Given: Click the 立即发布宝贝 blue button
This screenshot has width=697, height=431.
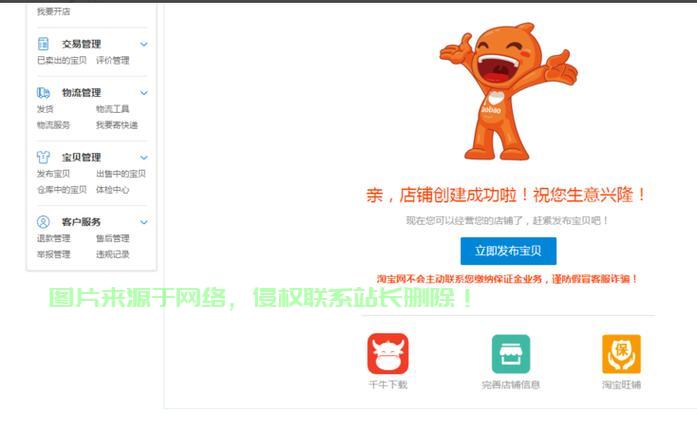Looking at the screenshot, I should coord(508,251).
